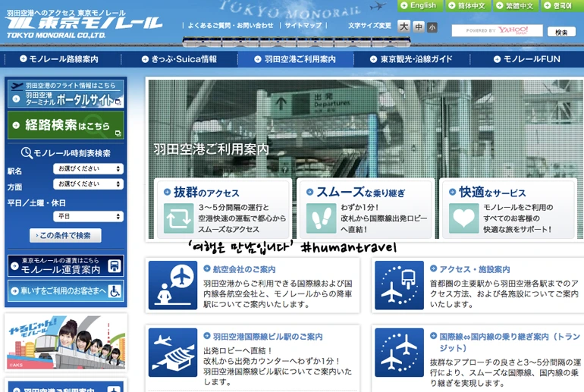584x392 pixels.
Task: Open 経路検索はこちら green banner
Action: (66, 125)
